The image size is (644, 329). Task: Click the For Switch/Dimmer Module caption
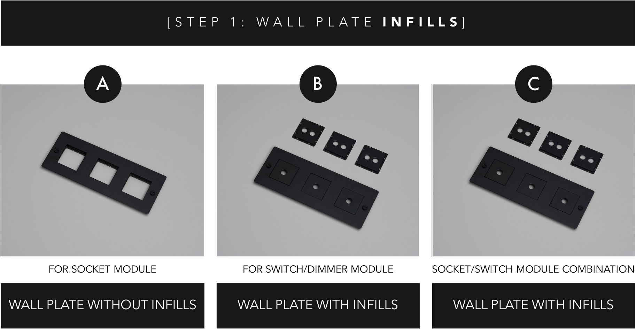[318, 269]
